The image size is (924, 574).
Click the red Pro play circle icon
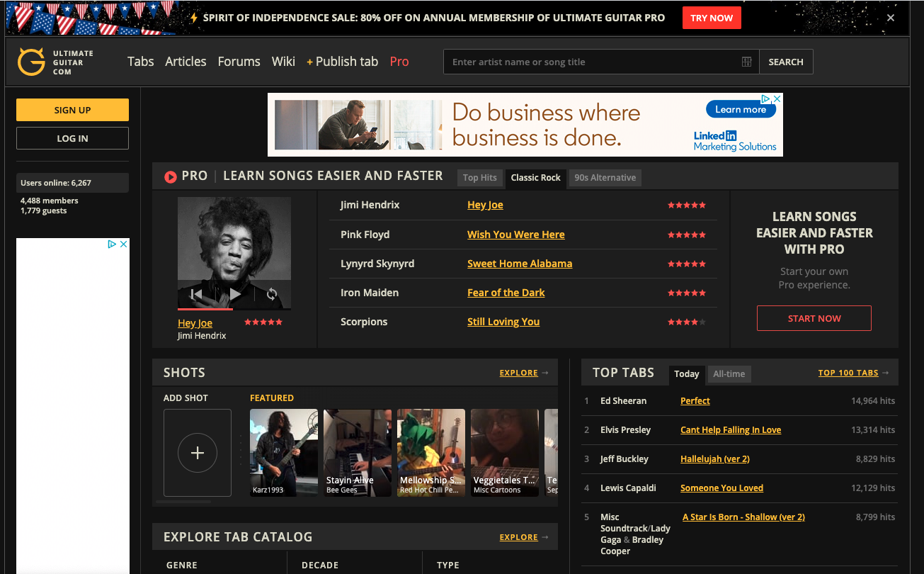[170, 176]
